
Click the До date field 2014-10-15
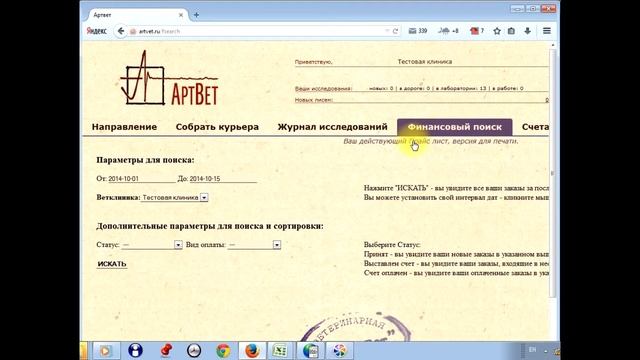click(223, 179)
